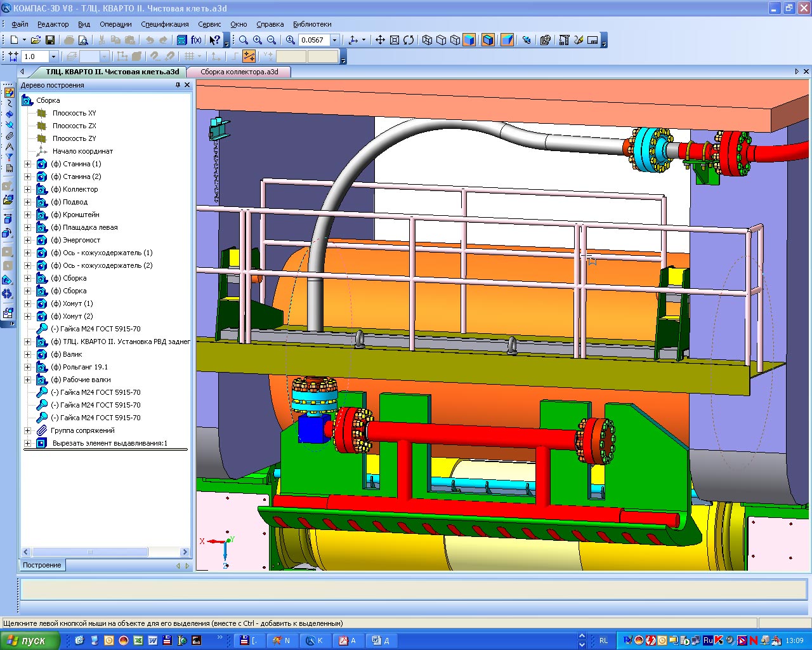Viewport: 812px width, 650px height.
Task: Open the zoom scale 0.0567 dropdown
Action: click(x=335, y=40)
